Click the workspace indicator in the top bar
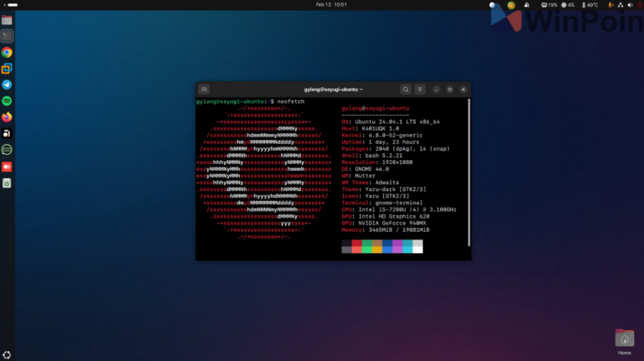The image size is (644, 361). pos(11,5)
